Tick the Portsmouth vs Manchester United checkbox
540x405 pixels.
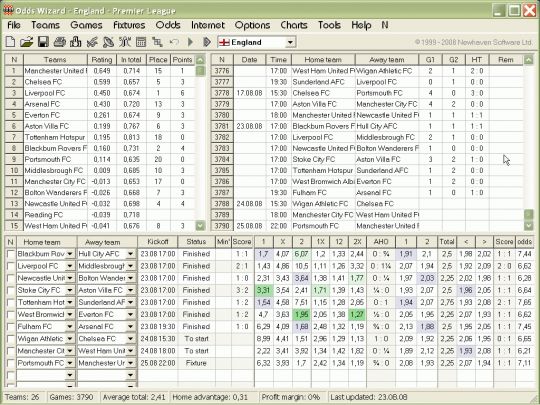click(x=11, y=363)
